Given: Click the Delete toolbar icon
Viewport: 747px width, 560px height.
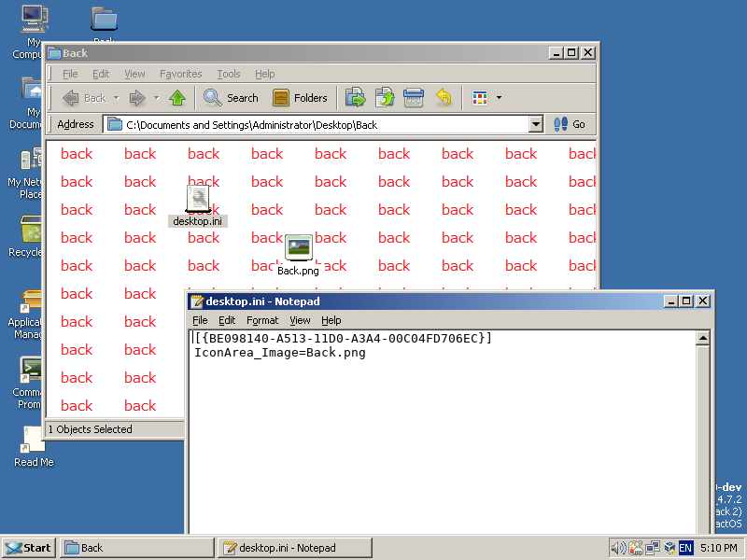Looking at the screenshot, I should [x=412, y=97].
